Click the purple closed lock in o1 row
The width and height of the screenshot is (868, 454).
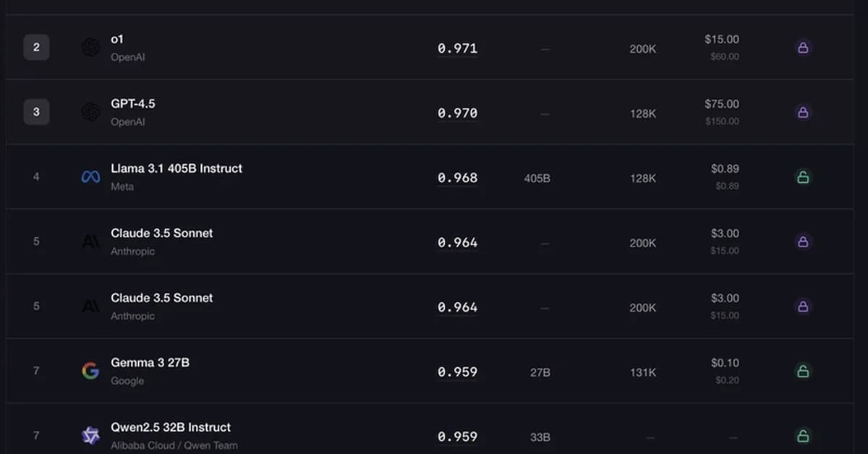pos(802,48)
